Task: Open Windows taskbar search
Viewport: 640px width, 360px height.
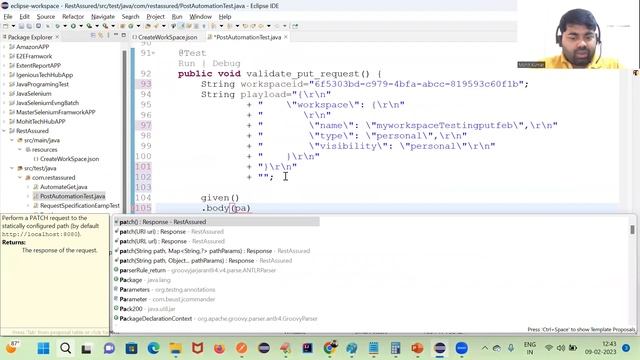Action: click(65, 348)
